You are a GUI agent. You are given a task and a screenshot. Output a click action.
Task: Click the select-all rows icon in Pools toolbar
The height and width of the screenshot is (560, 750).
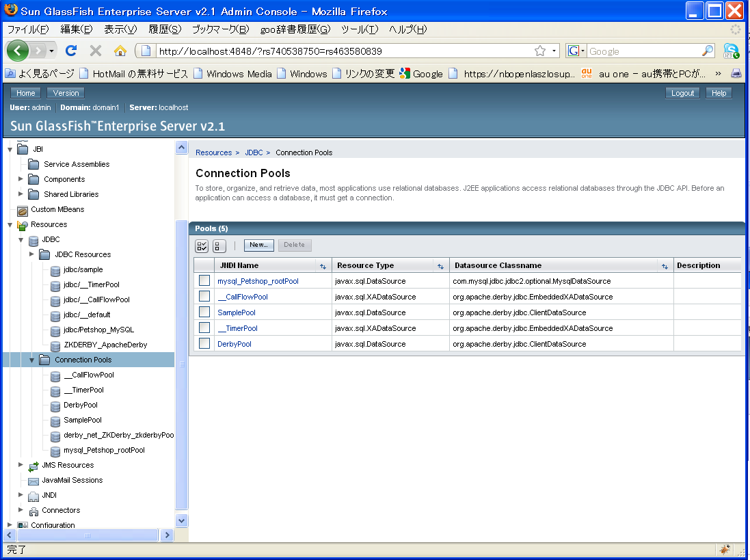pyautogui.click(x=202, y=245)
